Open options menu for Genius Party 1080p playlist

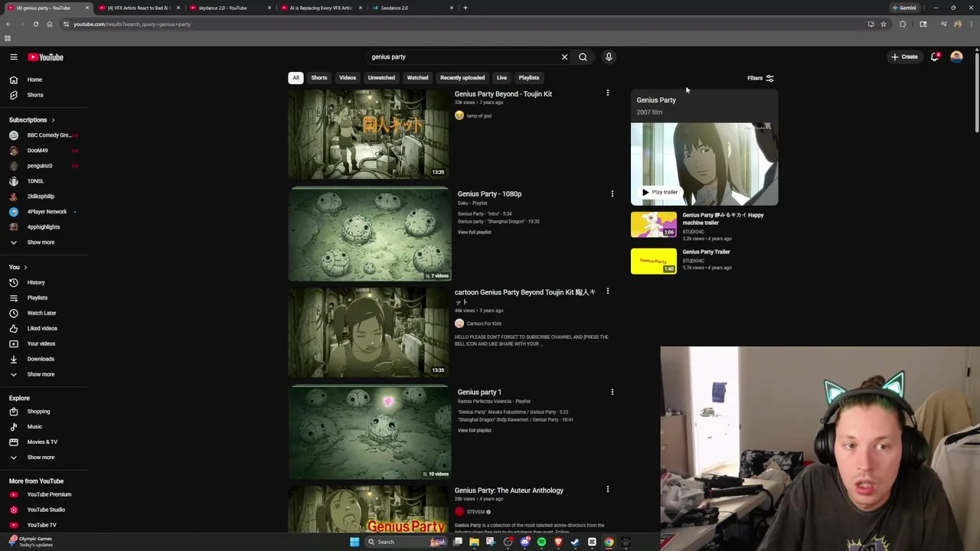(612, 194)
